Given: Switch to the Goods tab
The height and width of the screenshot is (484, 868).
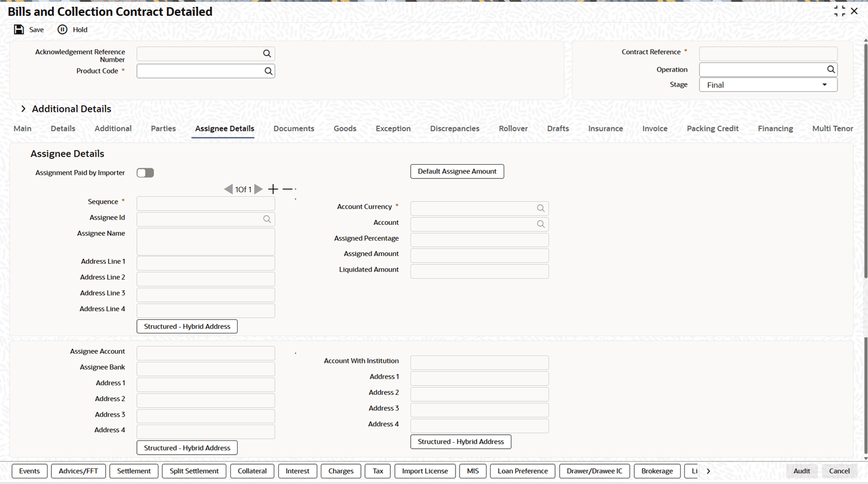Looking at the screenshot, I should 345,129.
